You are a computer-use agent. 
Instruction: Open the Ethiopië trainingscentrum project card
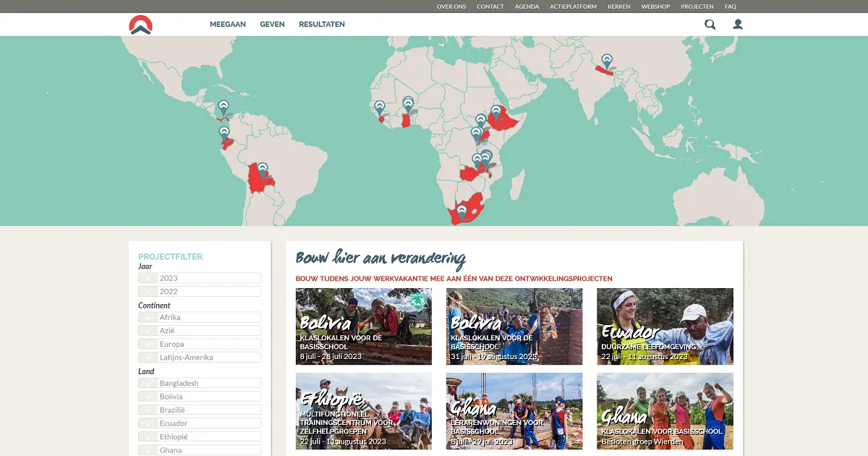(x=363, y=410)
